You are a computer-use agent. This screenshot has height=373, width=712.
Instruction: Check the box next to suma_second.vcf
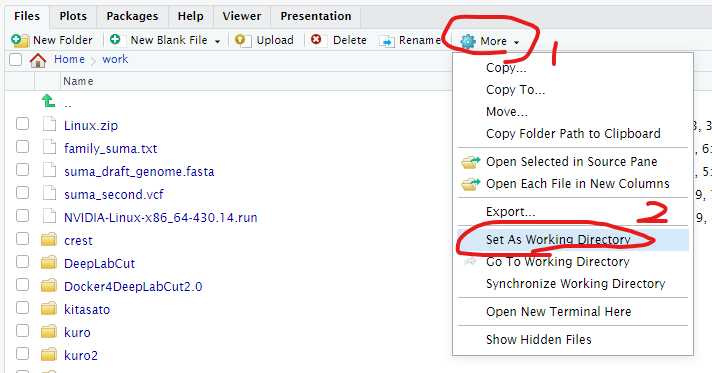(22, 193)
